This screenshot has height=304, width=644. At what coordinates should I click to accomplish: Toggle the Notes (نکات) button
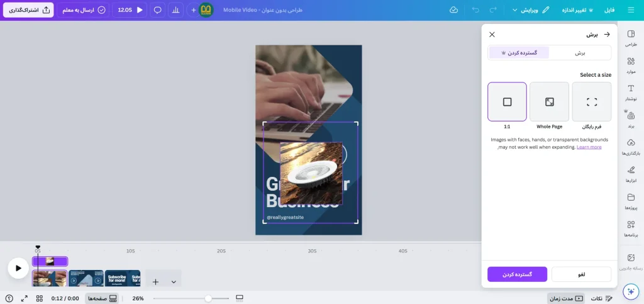602,298
